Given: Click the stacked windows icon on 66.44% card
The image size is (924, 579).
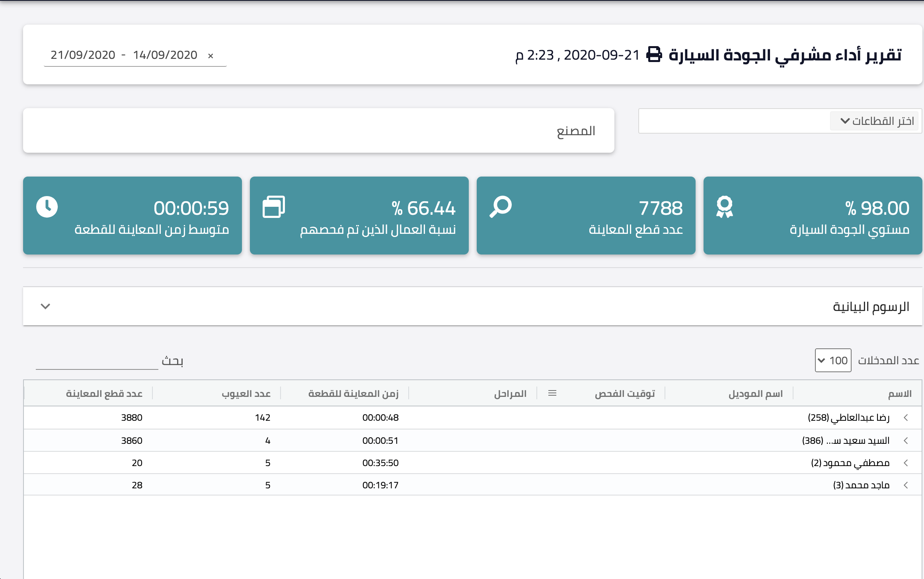Looking at the screenshot, I should 274,207.
